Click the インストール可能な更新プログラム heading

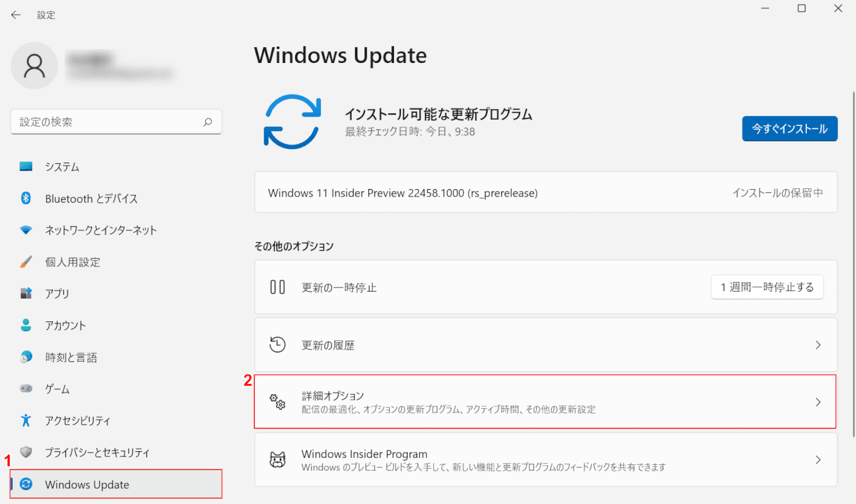pos(438,114)
